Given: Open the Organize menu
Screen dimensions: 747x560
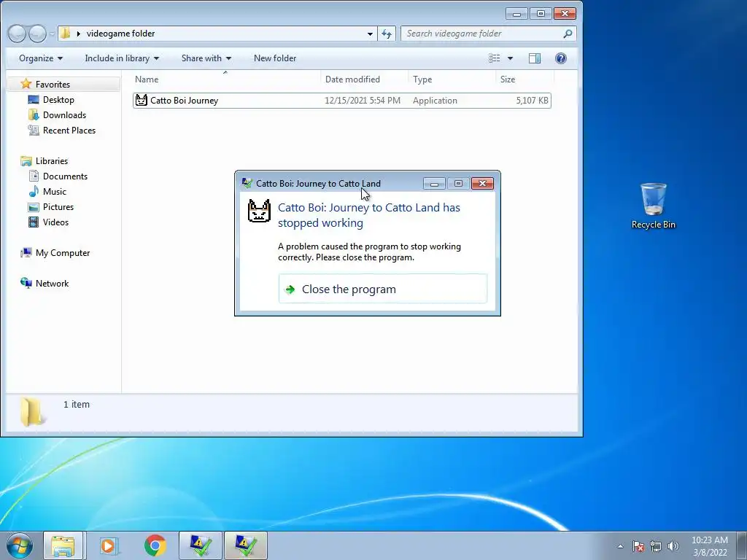Looking at the screenshot, I should (x=41, y=58).
